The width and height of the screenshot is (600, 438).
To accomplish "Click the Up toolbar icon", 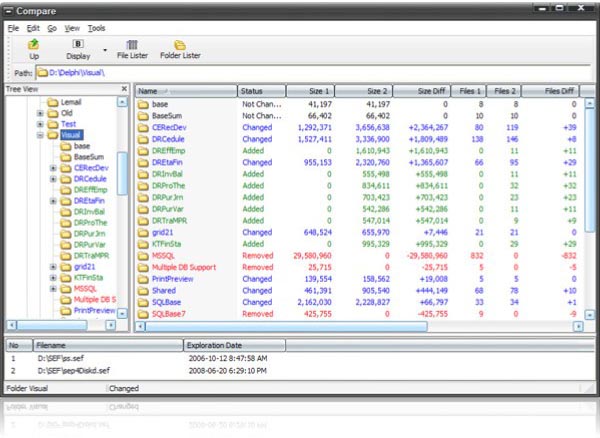I will pos(34,46).
